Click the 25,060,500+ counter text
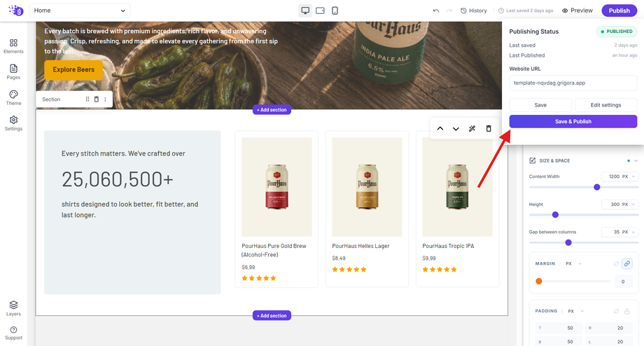 (x=118, y=179)
